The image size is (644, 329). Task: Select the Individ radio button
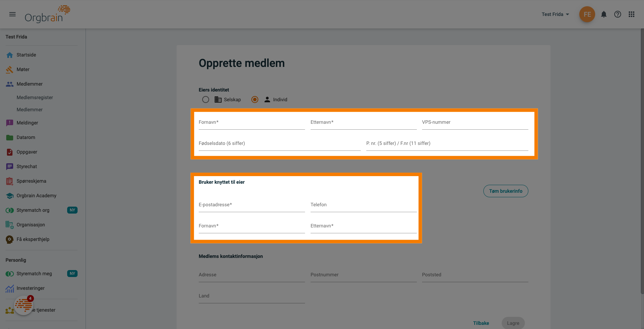click(255, 99)
